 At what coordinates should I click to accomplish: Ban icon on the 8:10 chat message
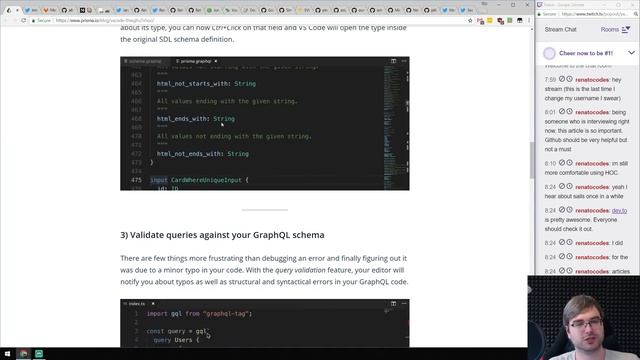[x=562, y=163]
